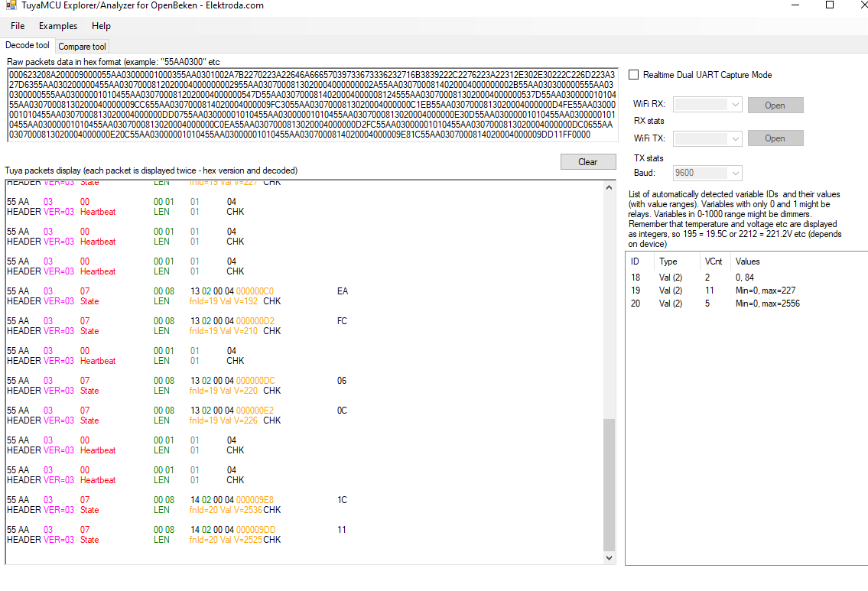The height and width of the screenshot is (591, 868).
Task: Click hex payload '000009DD'
Action: [255, 530]
